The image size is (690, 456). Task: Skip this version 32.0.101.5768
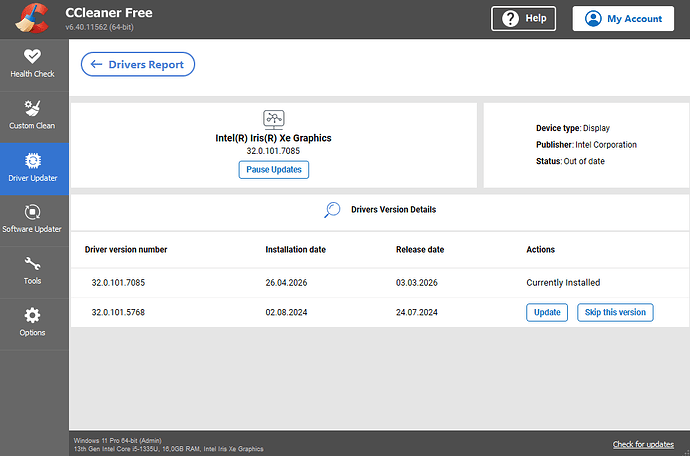point(615,313)
